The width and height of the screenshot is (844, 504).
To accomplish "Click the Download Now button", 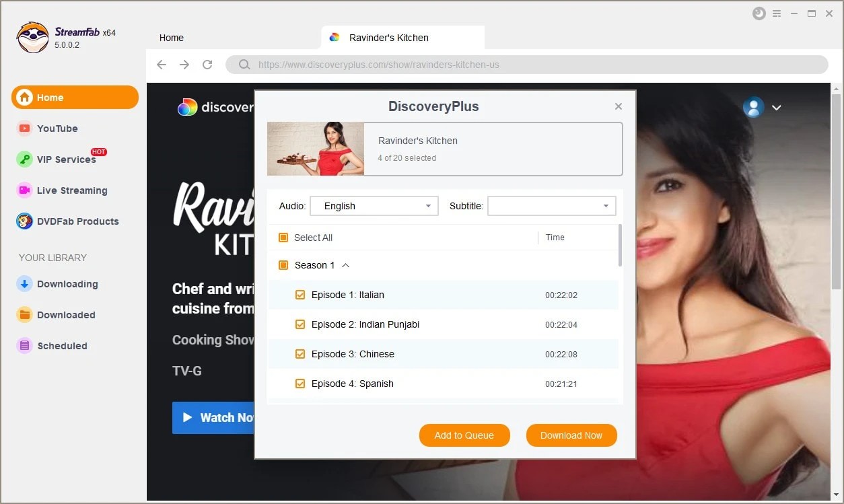I will 571,435.
